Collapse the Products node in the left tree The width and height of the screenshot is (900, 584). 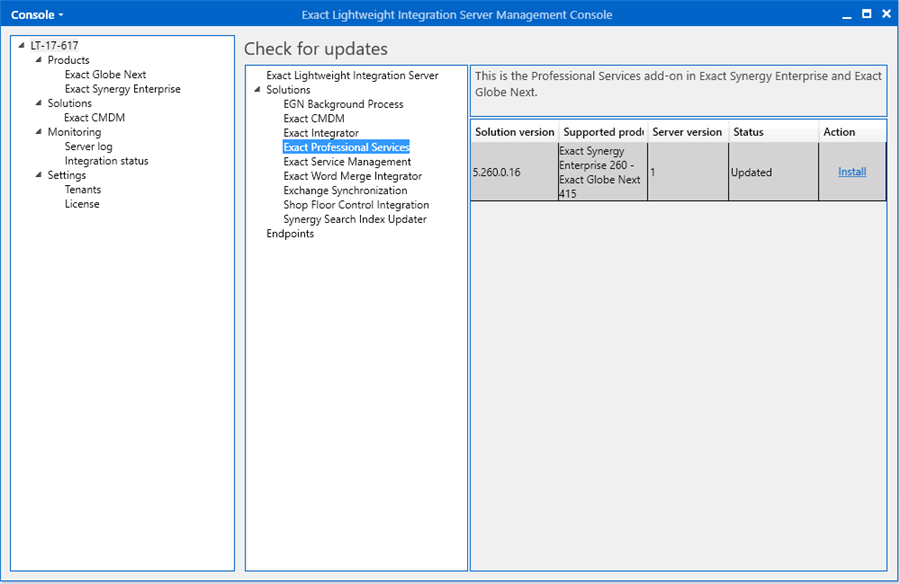[x=38, y=60]
